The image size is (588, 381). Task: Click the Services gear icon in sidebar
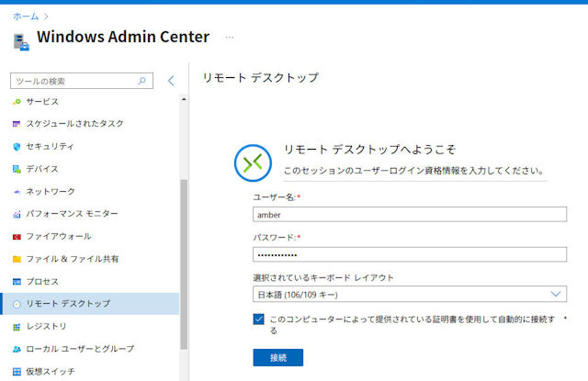point(17,102)
